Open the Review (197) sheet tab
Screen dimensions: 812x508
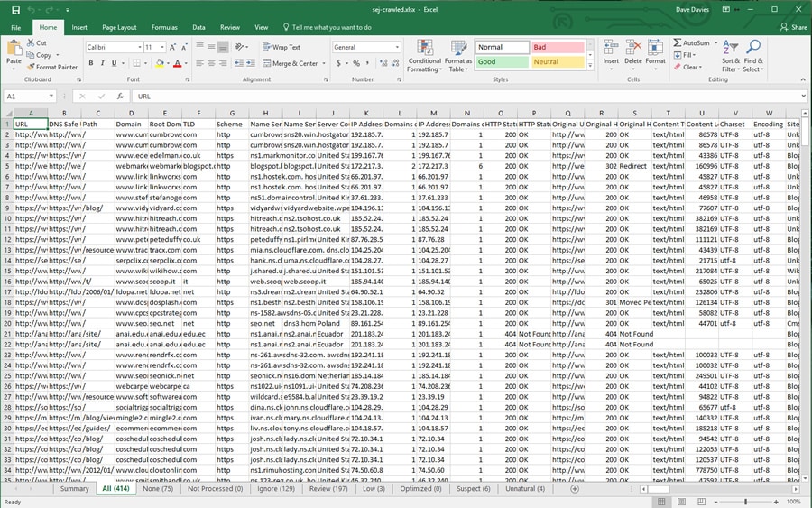[x=328, y=489]
